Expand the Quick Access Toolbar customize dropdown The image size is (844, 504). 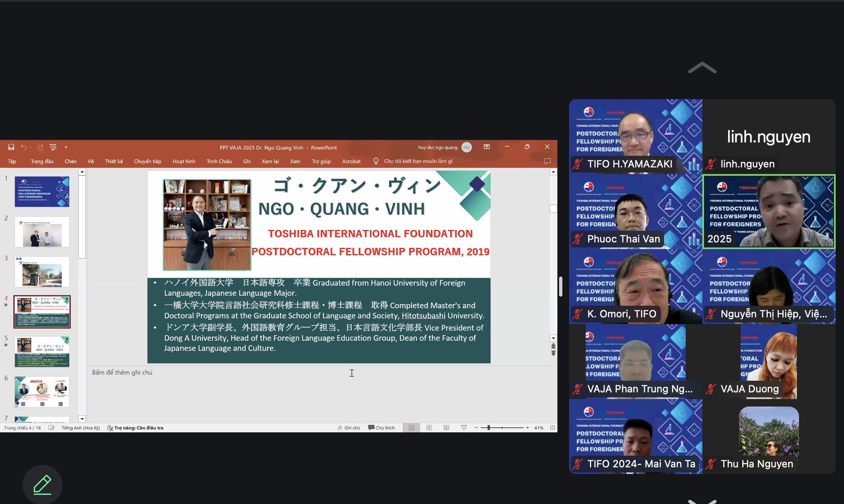click(x=66, y=147)
